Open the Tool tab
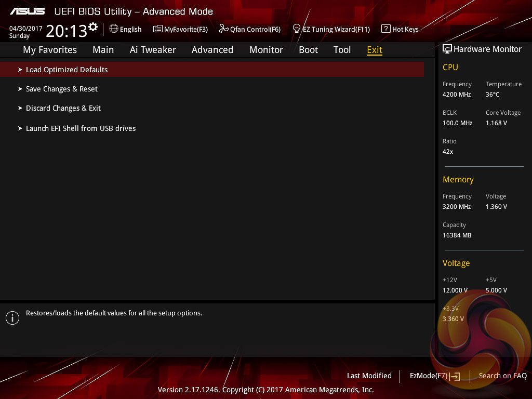Screen dimensions: 532x399 coord(342,50)
